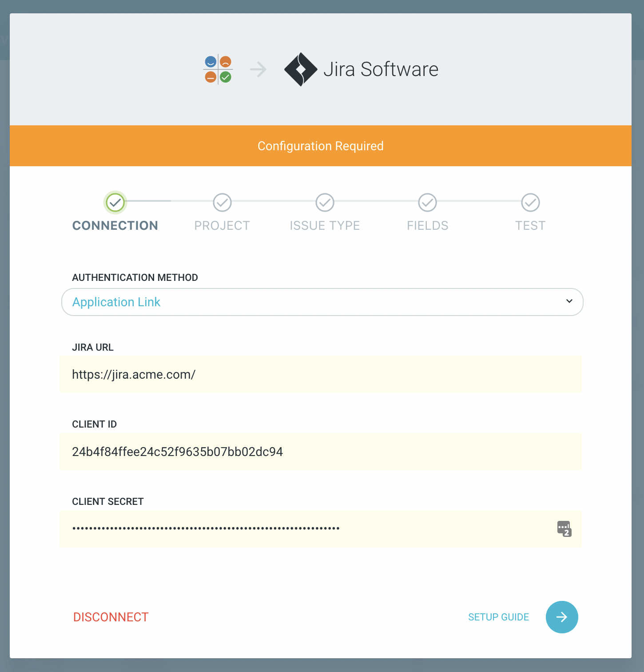
Task: Click the password manager icon in Client Secret
Action: click(564, 529)
